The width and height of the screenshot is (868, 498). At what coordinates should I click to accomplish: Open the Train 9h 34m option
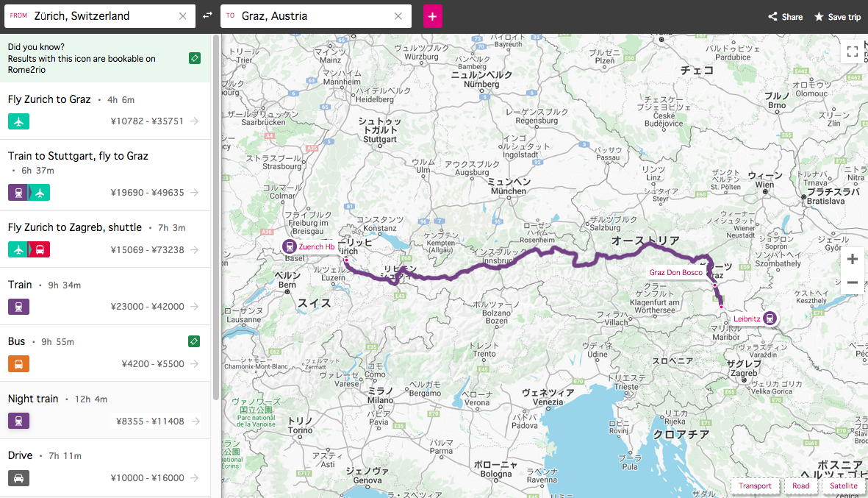tap(105, 296)
